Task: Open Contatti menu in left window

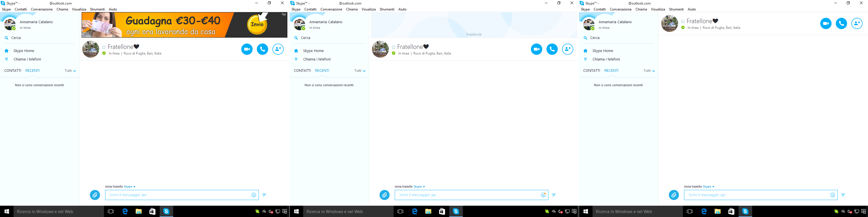Action: point(21,9)
